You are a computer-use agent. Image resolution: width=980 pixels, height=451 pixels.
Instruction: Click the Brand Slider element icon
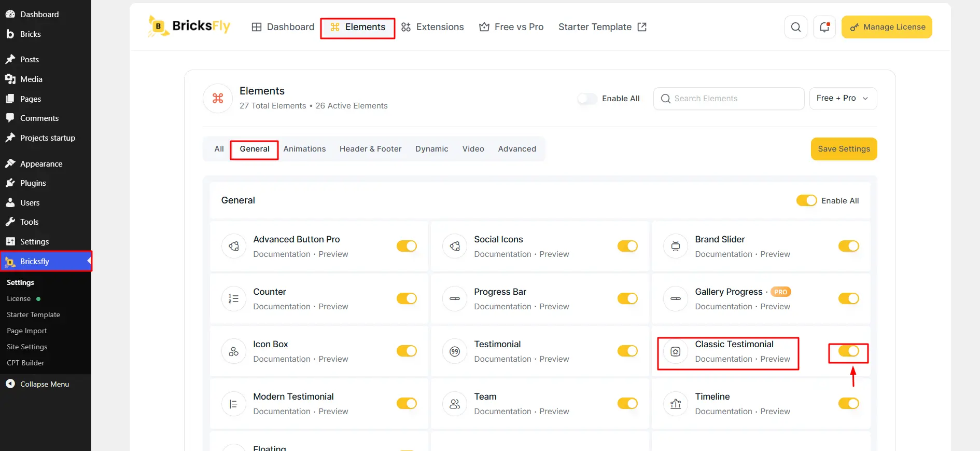676,246
